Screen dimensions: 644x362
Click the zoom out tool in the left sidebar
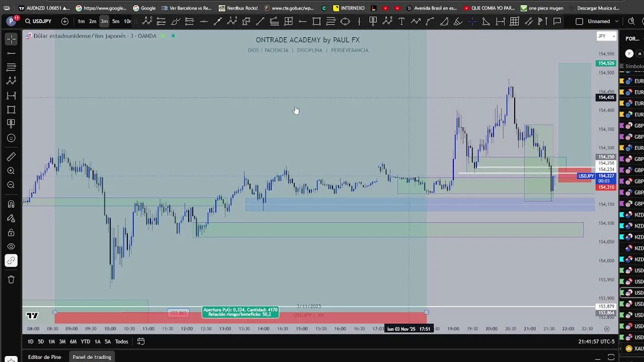coord(11,185)
